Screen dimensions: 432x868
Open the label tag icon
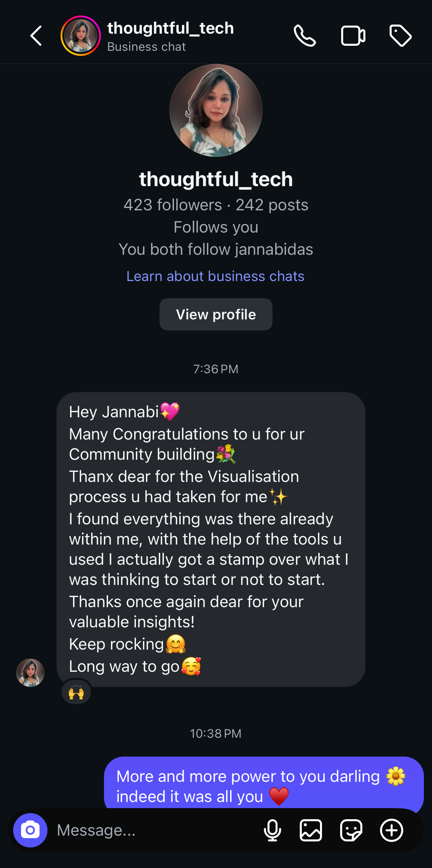click(x=400, y=36)
